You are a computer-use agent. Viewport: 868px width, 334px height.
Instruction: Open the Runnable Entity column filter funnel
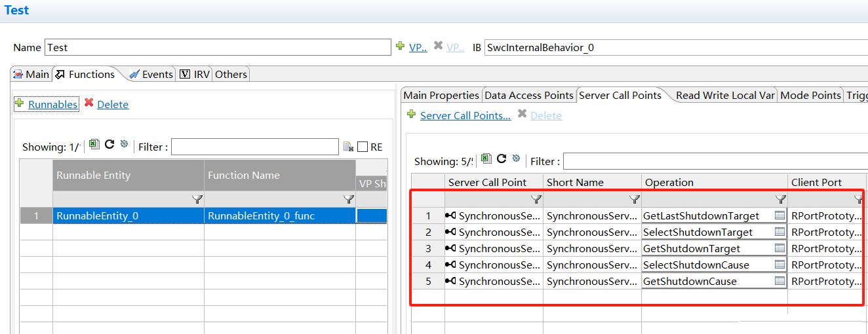click(196, 199)
